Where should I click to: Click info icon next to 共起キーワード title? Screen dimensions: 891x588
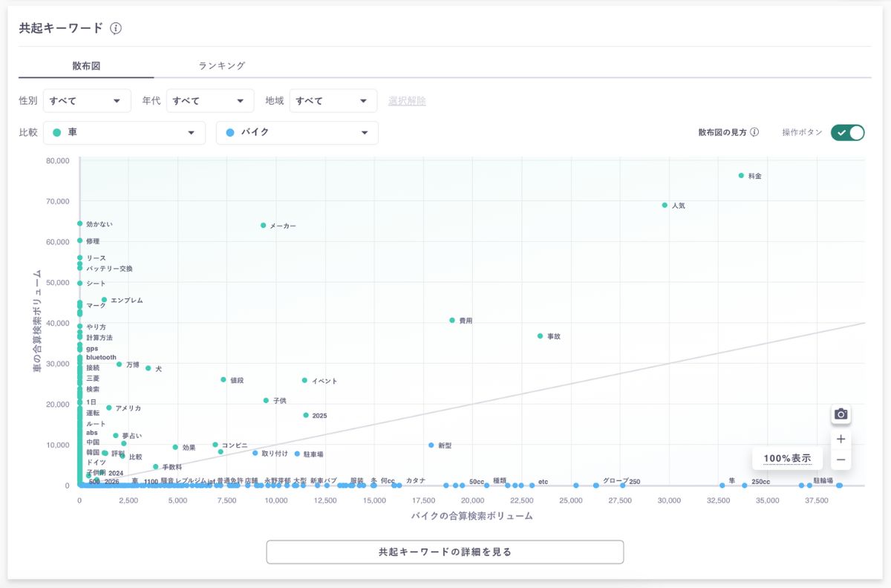pos(116,28)
